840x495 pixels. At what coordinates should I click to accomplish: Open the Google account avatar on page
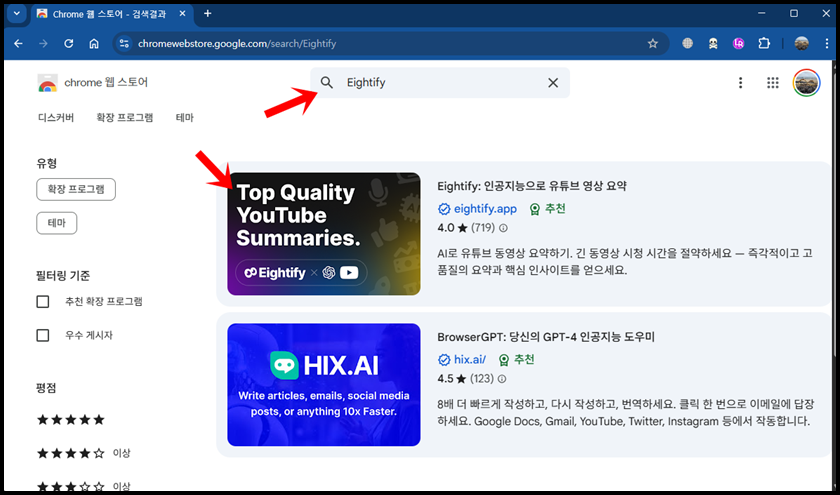click(806, 82)
